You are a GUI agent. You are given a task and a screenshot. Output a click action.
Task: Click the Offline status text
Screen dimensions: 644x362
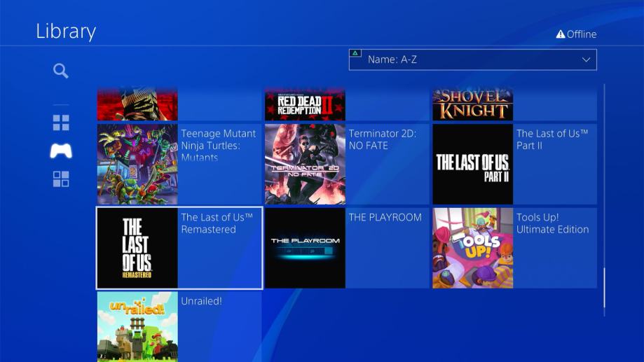(x=582, y=34)
